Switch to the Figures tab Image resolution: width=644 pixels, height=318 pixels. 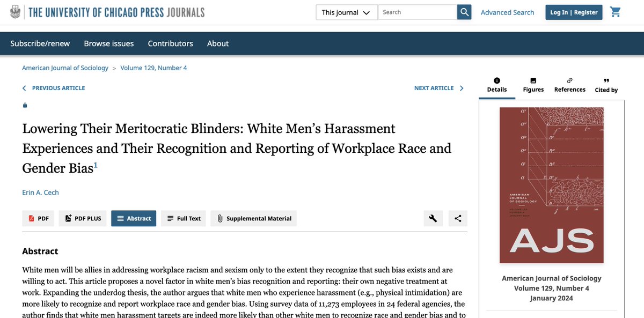pyautogui.click(x=533, y=85)
